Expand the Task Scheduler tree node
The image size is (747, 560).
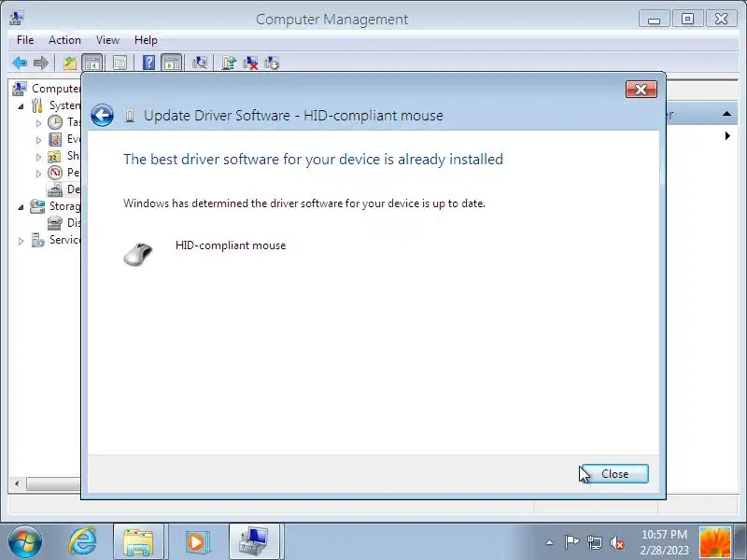38,123
